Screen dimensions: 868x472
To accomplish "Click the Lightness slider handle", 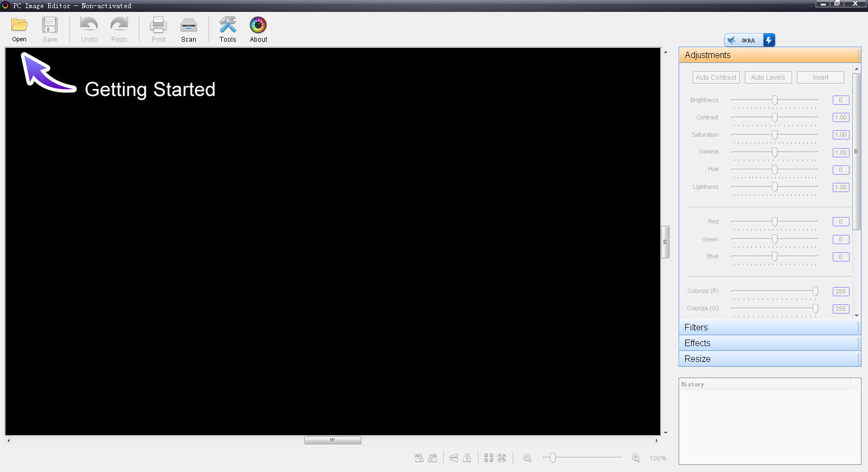I will coord(775,187).
